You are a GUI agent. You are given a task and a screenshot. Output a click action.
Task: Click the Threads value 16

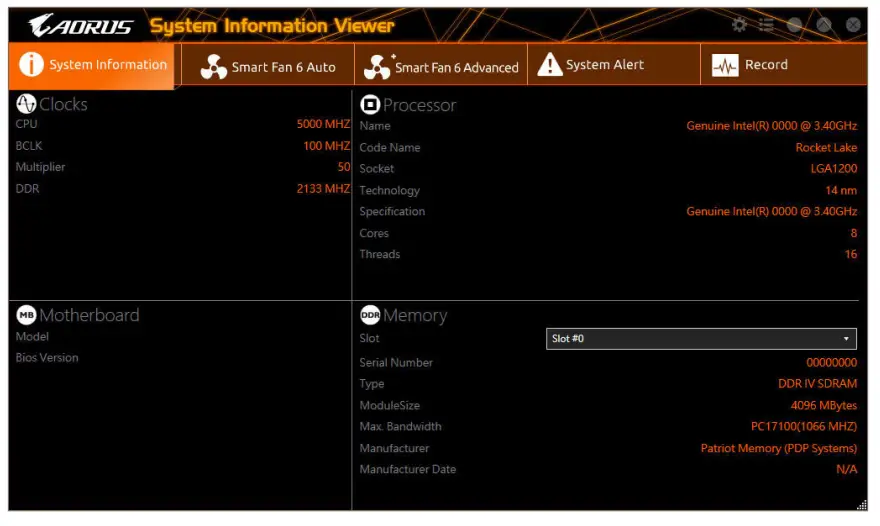pyautogui.click(x=851, y=254)
